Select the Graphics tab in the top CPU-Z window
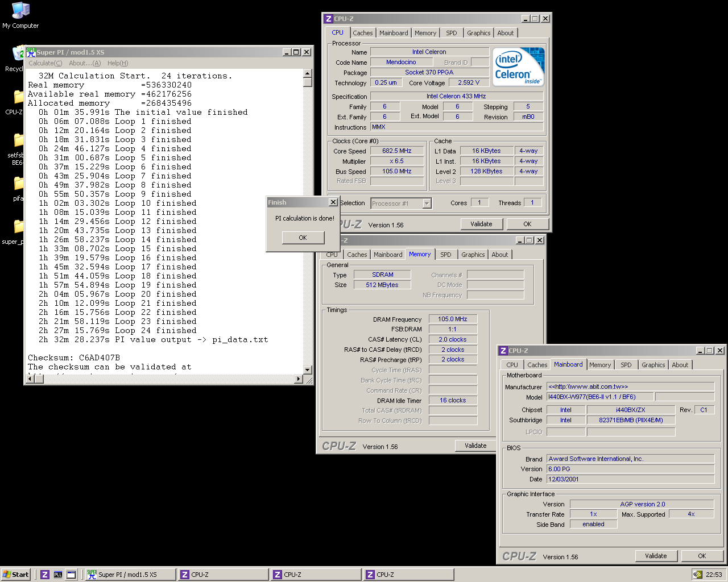728x582 pixels. [479, 33]
